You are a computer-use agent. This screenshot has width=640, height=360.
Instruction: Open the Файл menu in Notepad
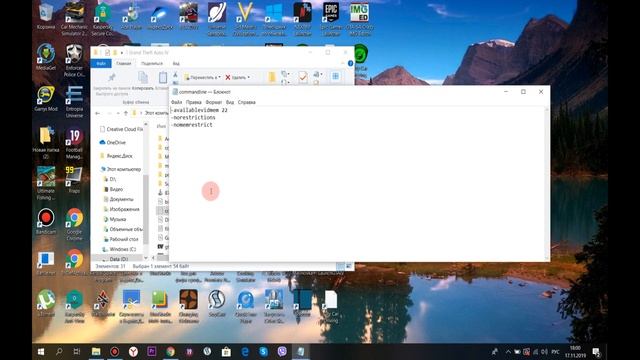click(x=176, y=102)
